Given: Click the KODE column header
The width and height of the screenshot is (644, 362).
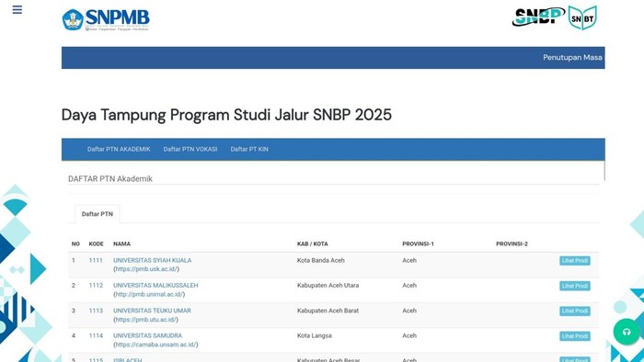Looking at the screenshot, I should click(x=96, y=243).
